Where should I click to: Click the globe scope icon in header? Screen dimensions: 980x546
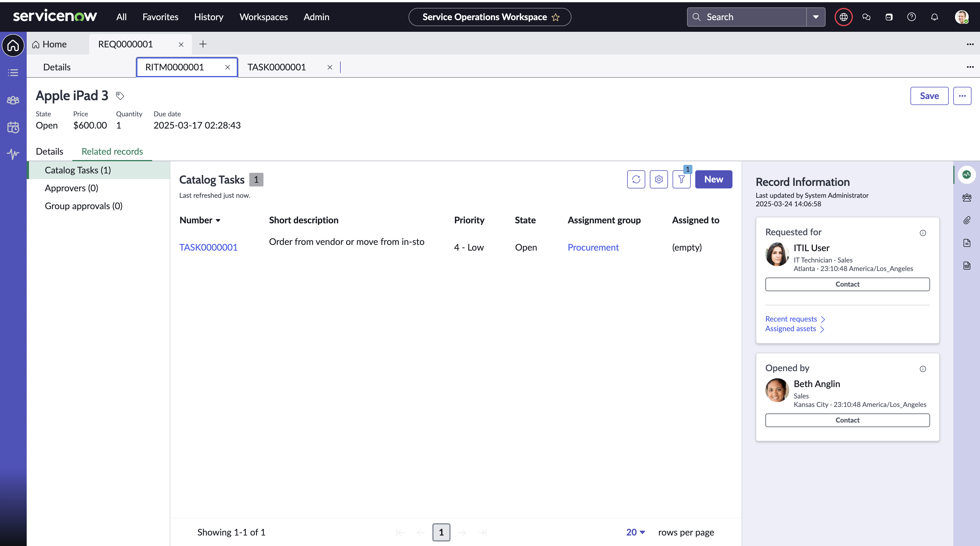point(843,17)
